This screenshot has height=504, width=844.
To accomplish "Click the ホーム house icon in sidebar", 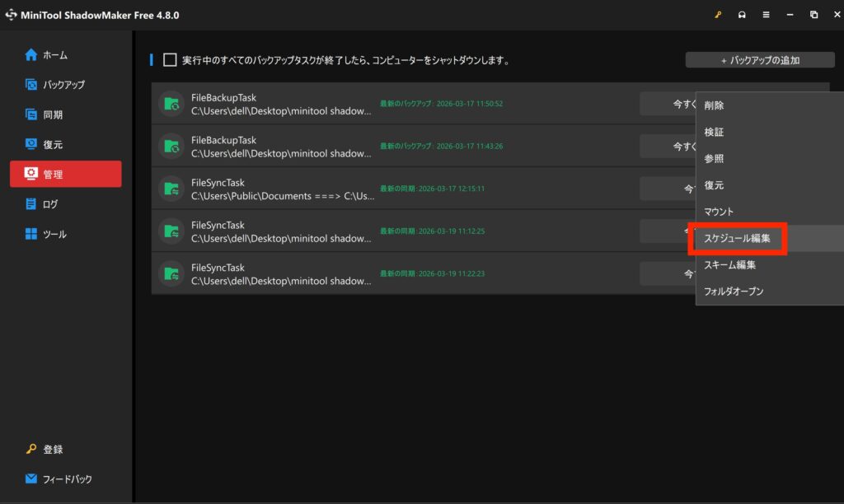I will click(31, 55).
